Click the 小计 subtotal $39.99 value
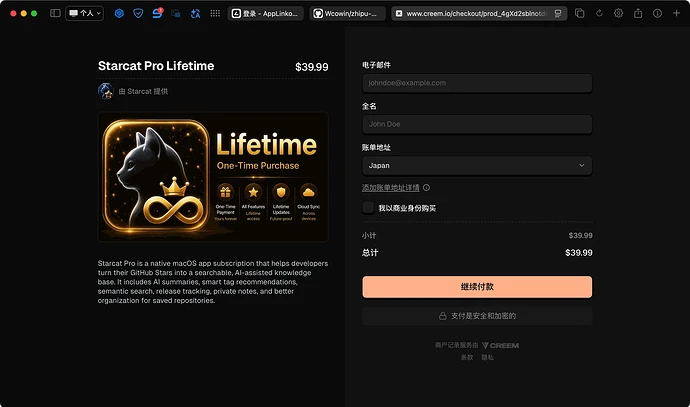This screenshot has height=407, width=690. point(580,235)
